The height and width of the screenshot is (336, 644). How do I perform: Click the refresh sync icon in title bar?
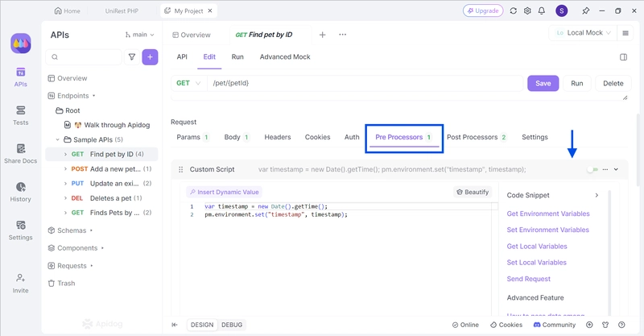click(514, 11)
